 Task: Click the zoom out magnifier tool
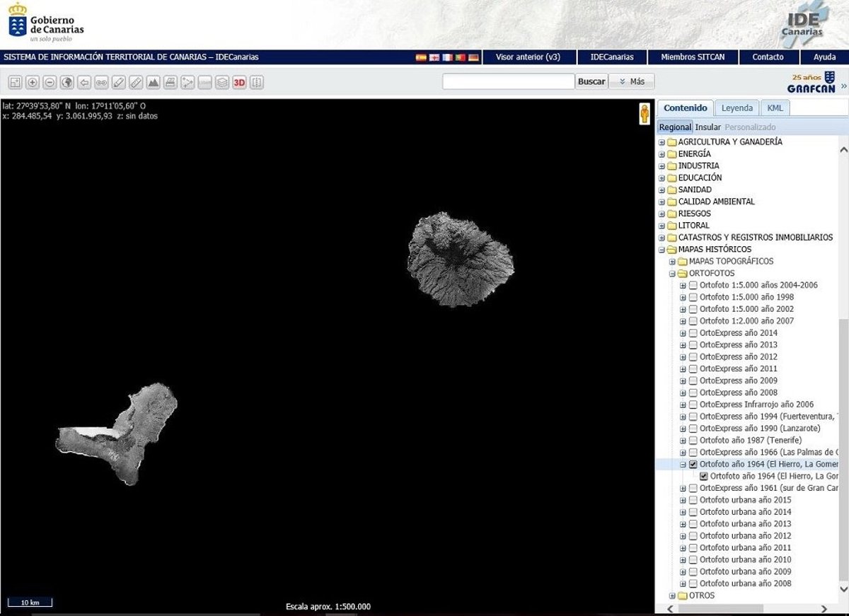click(x=50, y=83)
